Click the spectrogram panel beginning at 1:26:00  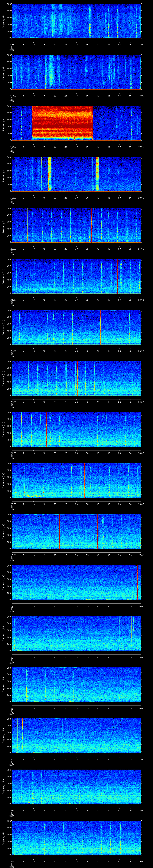tap(77, 531)
